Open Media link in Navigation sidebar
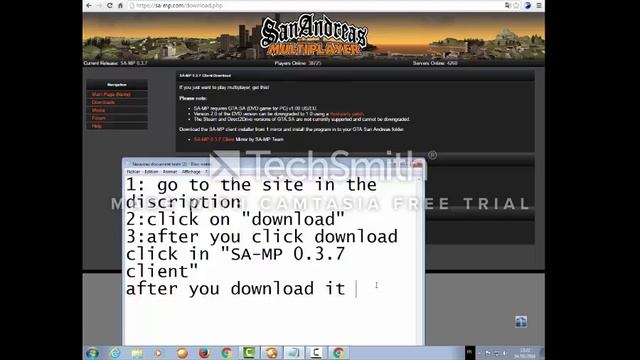This screenshot has width=640, height=360. click(98, 110)
